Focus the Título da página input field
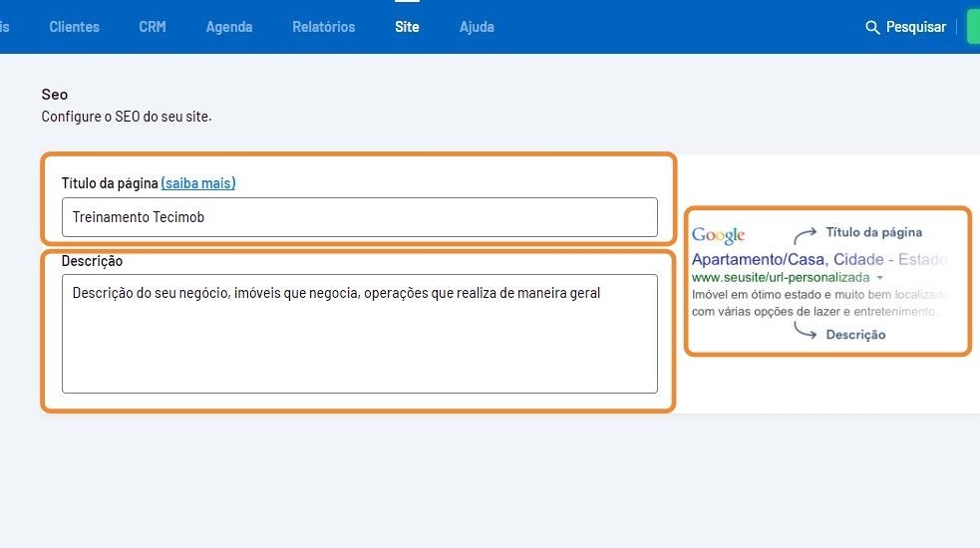This screenshot has width=980, height=548. [359, 217]
